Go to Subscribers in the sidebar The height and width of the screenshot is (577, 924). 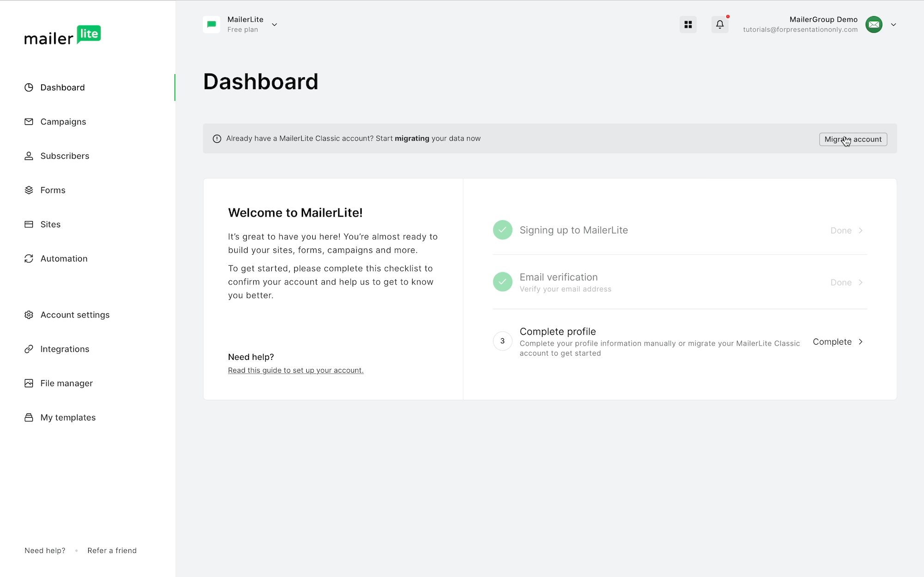coord(65,156)
